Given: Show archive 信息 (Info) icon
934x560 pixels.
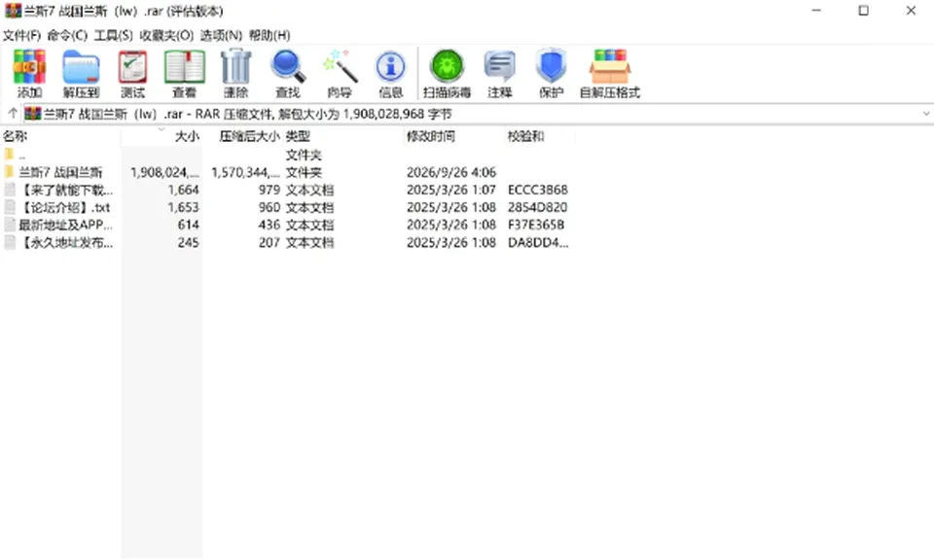Looking at the screenshot, I should pos(391,74).
